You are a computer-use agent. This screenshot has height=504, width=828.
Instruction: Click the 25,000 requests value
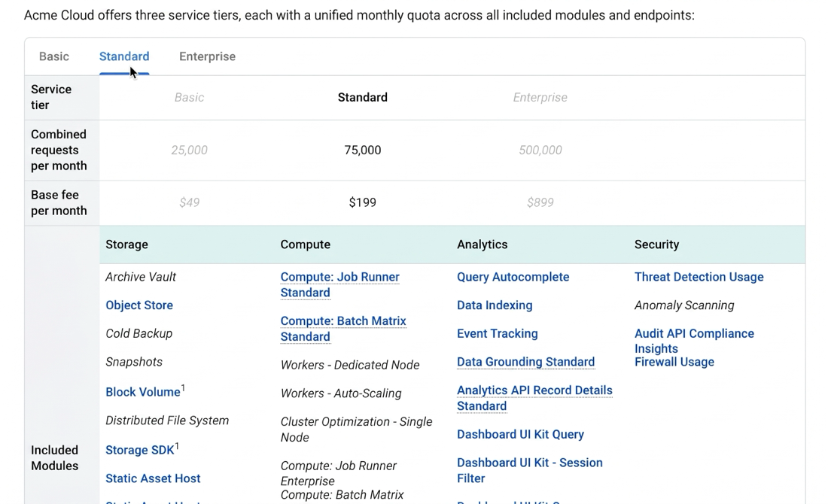point(189,150)
